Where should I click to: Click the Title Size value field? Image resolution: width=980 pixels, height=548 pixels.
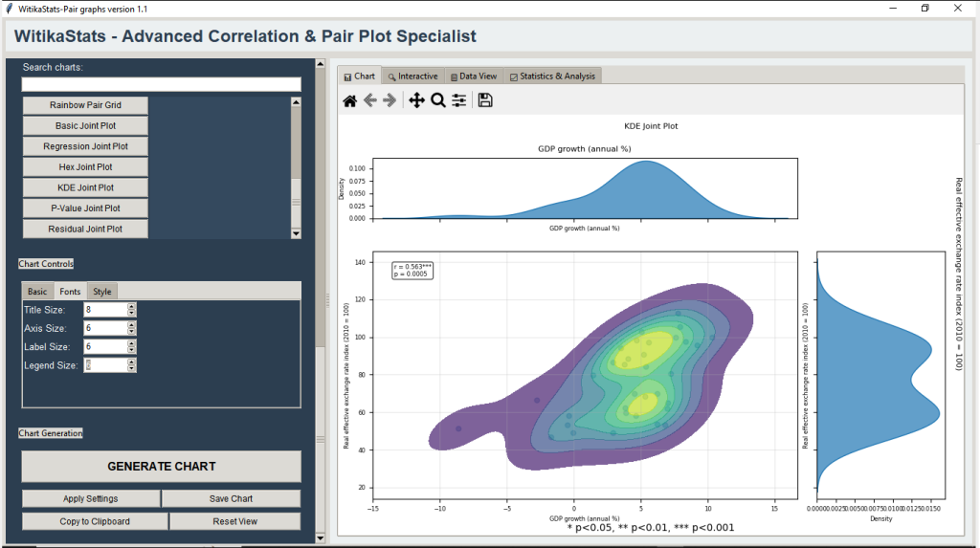105,309
